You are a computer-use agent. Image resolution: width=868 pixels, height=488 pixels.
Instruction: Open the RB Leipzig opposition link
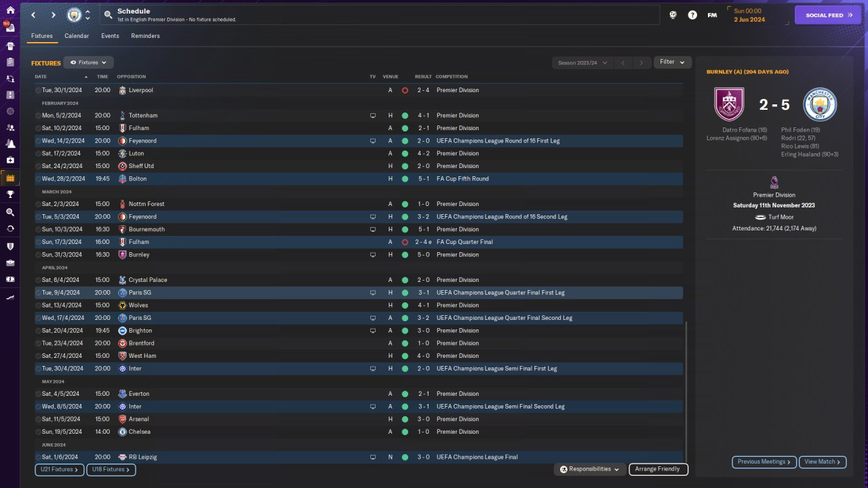click(x=142, y=457)
